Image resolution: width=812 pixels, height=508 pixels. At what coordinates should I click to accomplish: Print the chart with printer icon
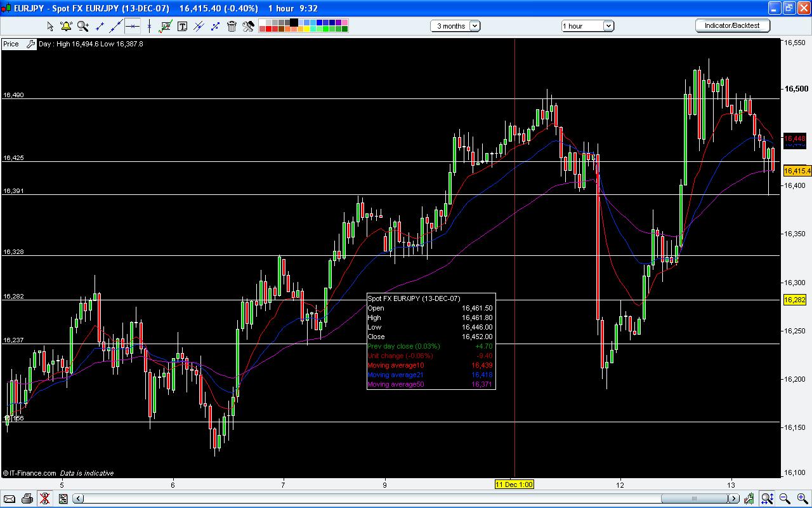[27, 498]
